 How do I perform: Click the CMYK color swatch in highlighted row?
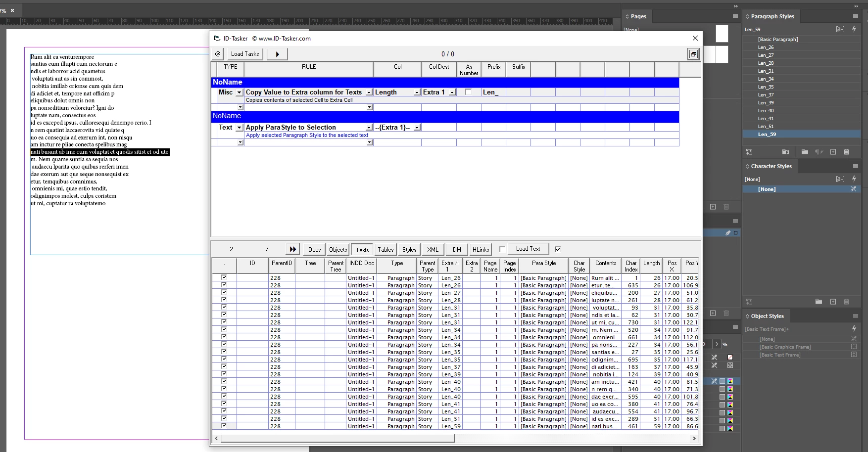(730, 381)
